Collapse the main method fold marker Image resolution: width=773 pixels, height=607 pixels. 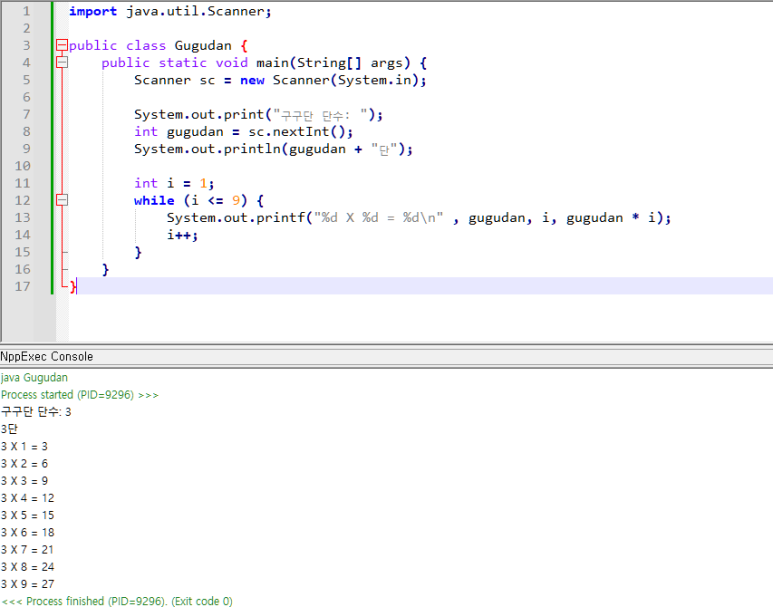tap(62, 63)
